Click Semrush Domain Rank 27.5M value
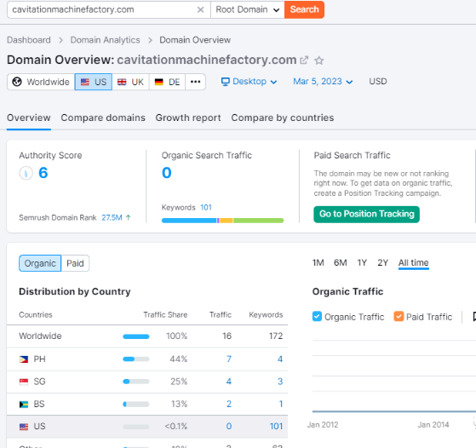The height and width of the screenshot is (448, 476). tap(112, 218)
